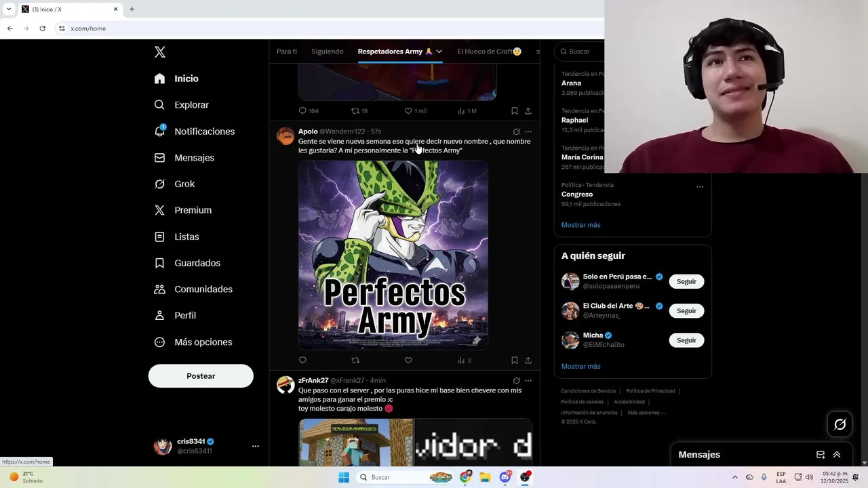Image resolution: width=868 pixels, height=488 pixels.
Task: Open the more options on Congreso trend
Action: [x=700, y=186]
